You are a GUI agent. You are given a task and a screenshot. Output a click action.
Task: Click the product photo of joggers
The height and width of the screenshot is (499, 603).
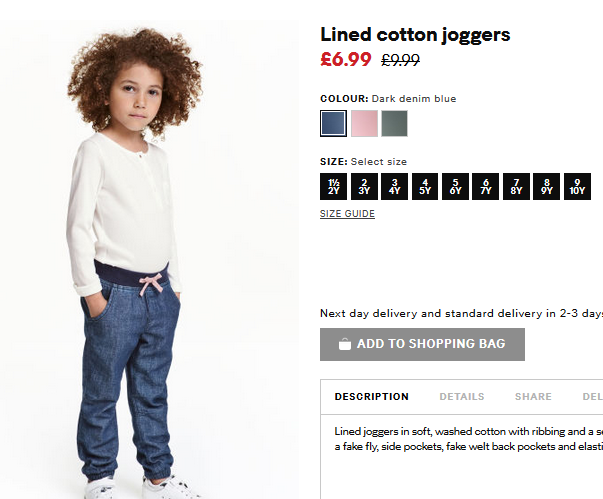[150, 259]
